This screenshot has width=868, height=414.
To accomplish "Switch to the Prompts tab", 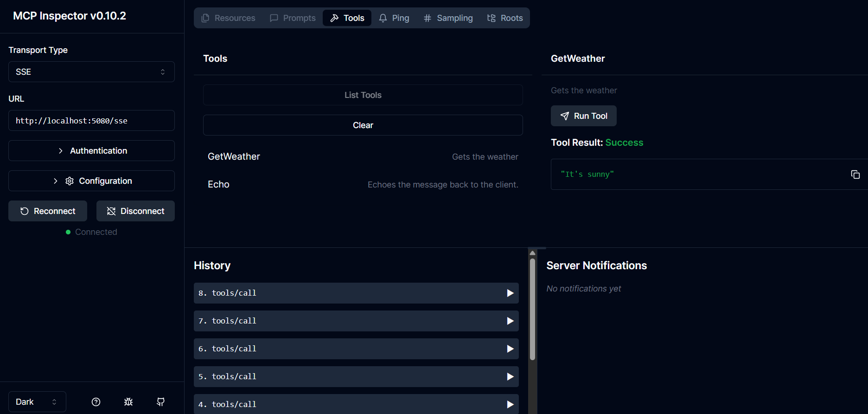I will 293,18.
